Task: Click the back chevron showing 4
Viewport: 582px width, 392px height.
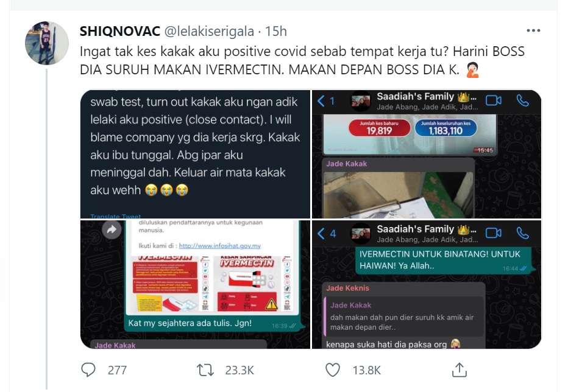Action: (x=327, y=233)
